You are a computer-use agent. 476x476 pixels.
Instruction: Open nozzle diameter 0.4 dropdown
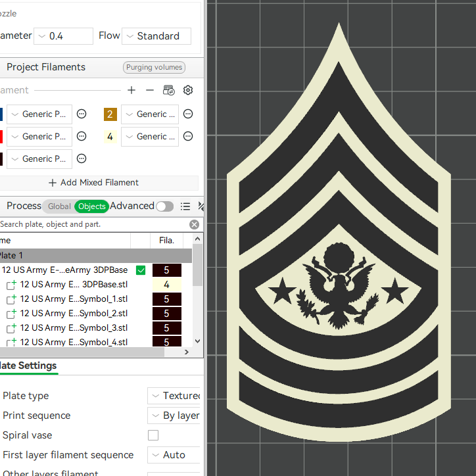[63, 36]
